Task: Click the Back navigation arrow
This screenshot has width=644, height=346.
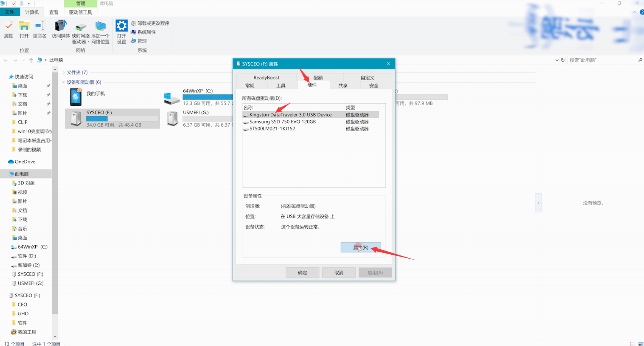Action: (x=6, y=60)
